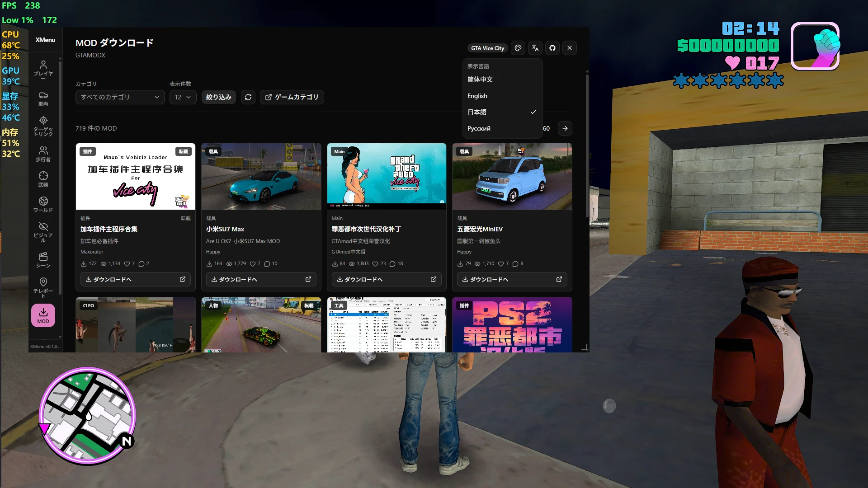Click ダウンロードへ on 罪恶都市次世代汉化补丁 card
Image resolution: width=868 pixels, height=488 pixels.
[x=387, y=279]
